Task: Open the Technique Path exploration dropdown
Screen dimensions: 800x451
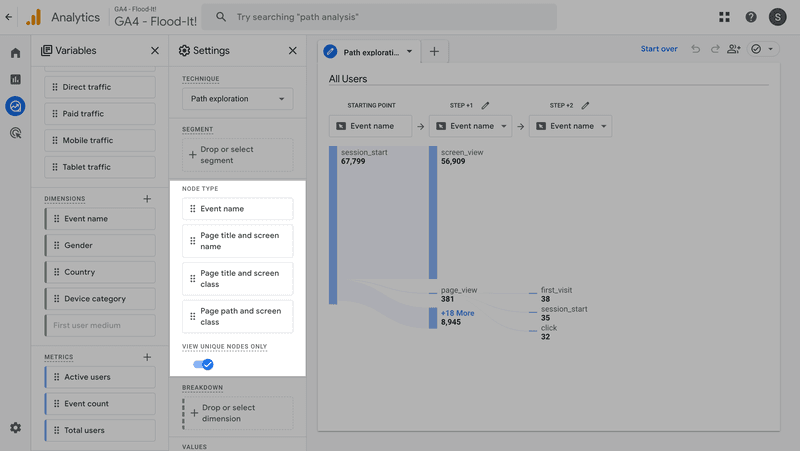Action: click(x=237, y=99)
